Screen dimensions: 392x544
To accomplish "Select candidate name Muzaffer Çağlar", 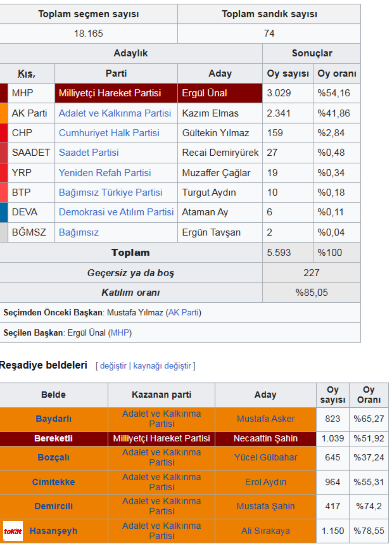I will click(x=216, y=172).
